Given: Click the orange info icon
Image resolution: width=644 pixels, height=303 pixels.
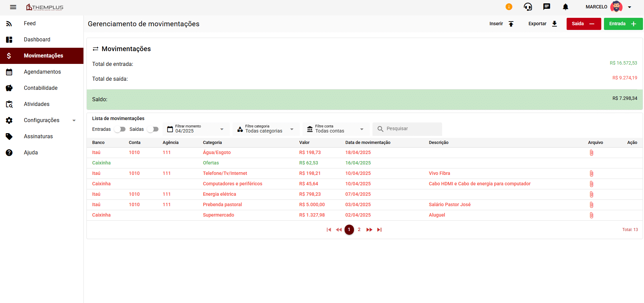Looking at the screenshot, I should [509, 7].
